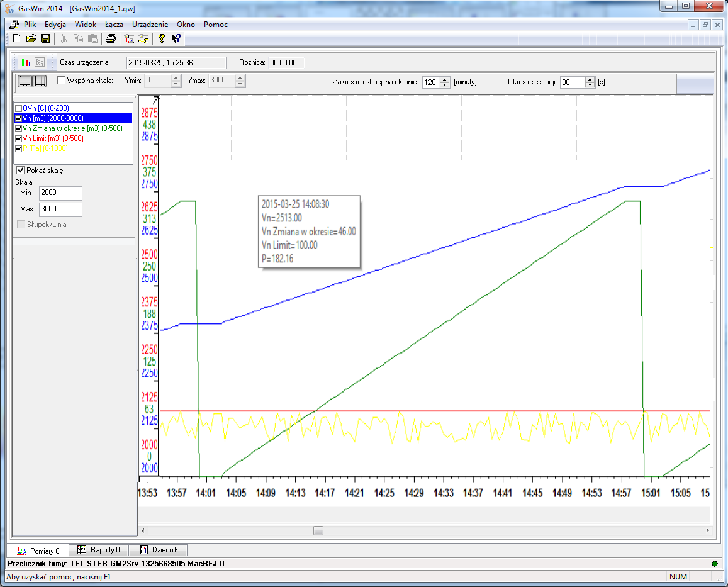The image size is (728, 587).
Task: Uncheck the P [Pa] (0-1000) series
Action: pos(19,148)
